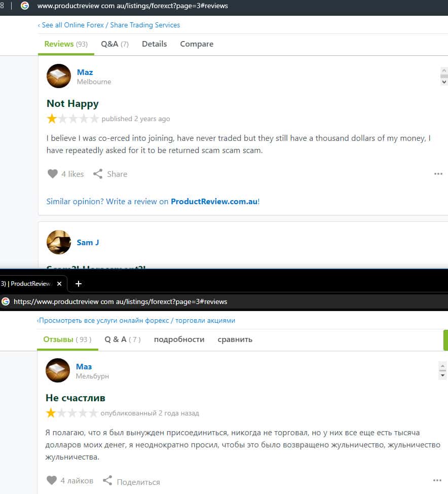The image size is (448, 494).
Task: Open the Q&A (7) tab
Action: [x=115, y=44]
